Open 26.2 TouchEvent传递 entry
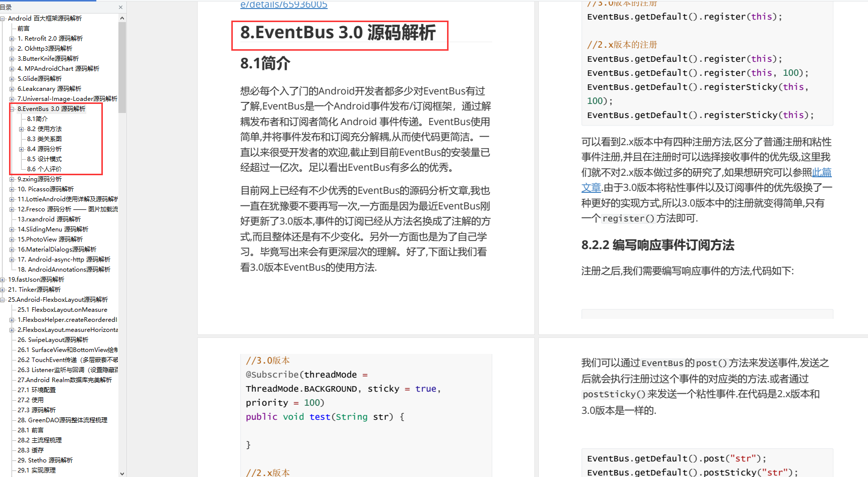This screenshot has height=477, width=868. 68,360
